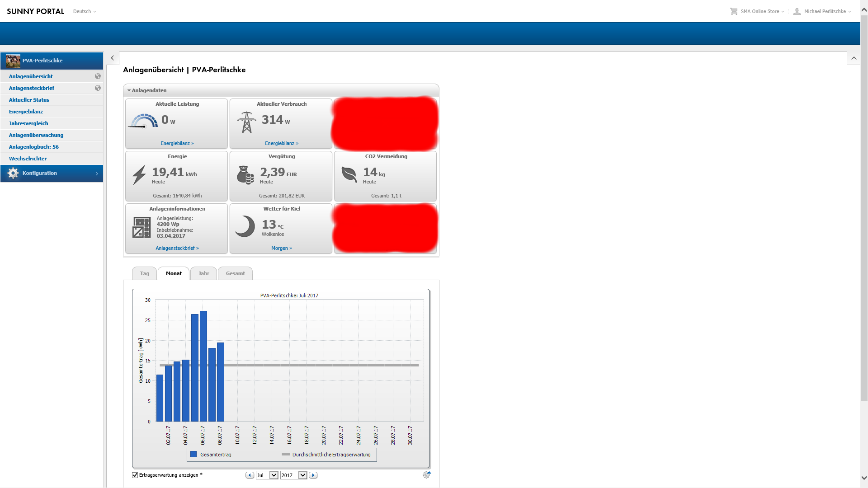Image resolution: width=868 pixels, height=488 pixels.
Task: Click the power pylon consumption icon
Action: (246, 122)
